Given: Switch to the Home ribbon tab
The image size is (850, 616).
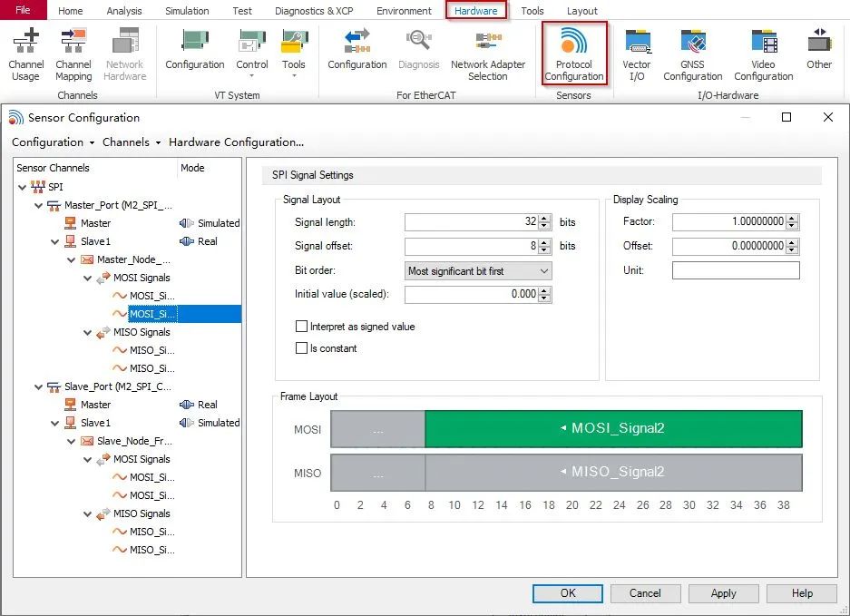Looking at the screenshot, I should click(x=71, y=11).
